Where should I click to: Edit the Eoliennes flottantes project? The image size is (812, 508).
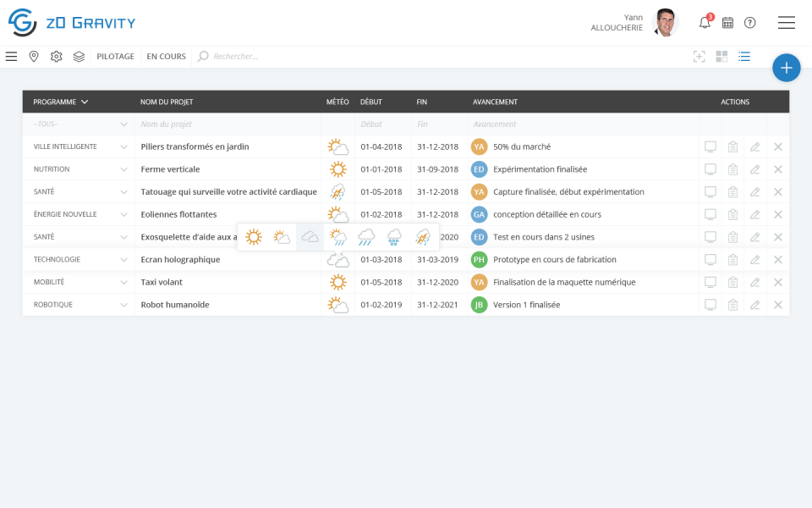tap(755, 214)
